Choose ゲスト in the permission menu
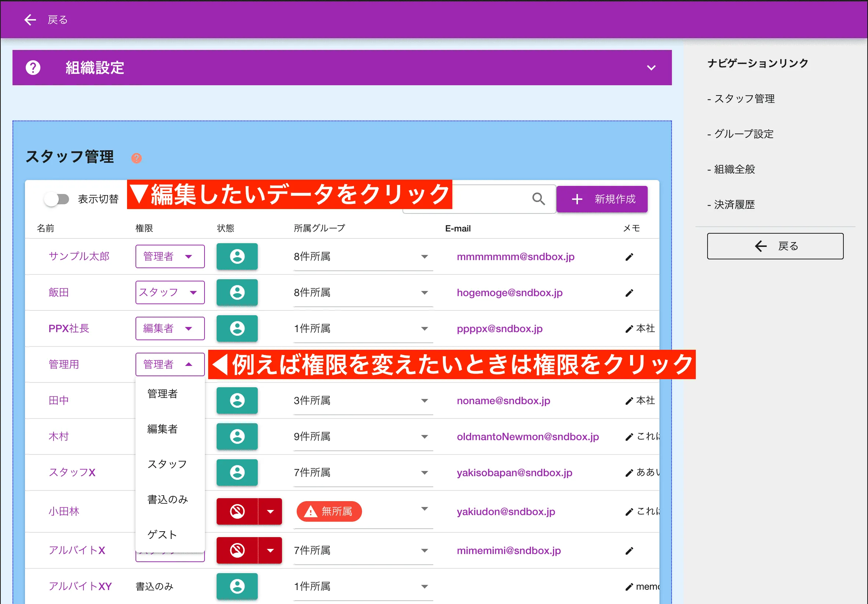 point(162,535)
